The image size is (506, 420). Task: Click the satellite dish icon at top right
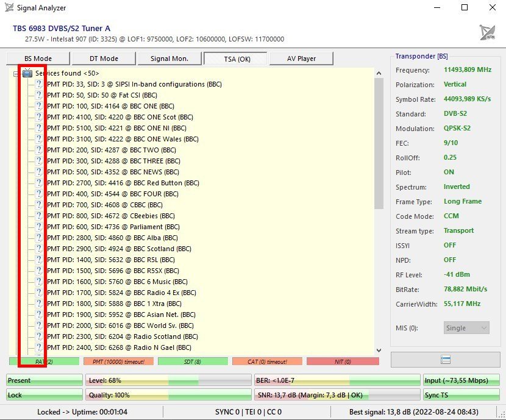click(x=487, y=33)
